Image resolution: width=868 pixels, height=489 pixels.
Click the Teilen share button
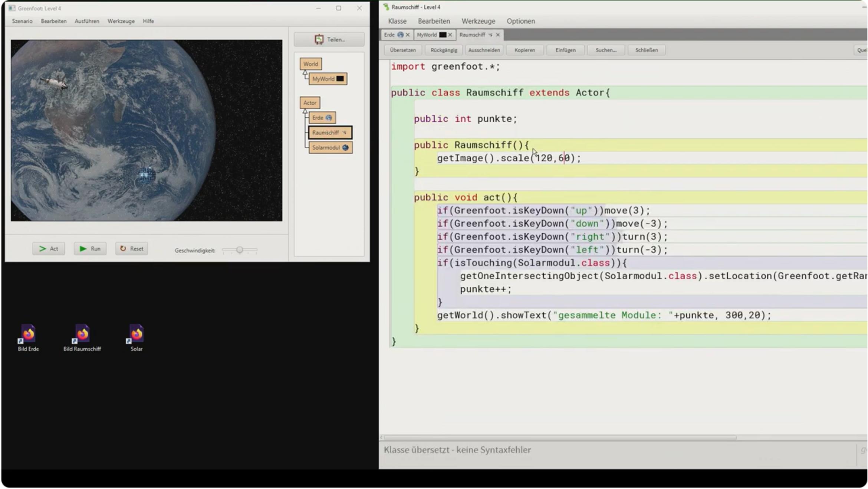pyautogui.click(x=329, y=39)
